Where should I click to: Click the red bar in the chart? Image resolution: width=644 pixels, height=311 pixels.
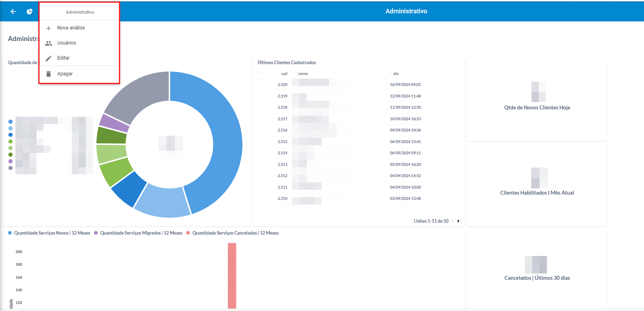pyautogui.click(x=232, y=276)
